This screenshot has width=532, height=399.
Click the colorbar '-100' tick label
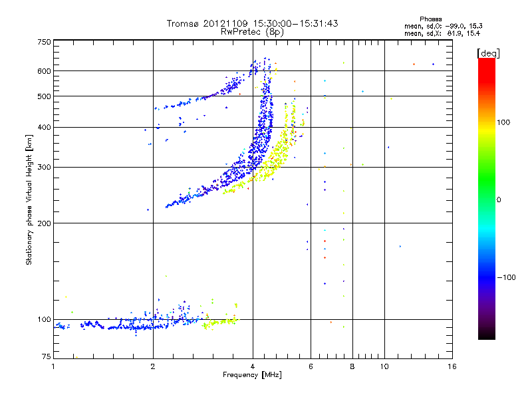(x=506, y=277)
